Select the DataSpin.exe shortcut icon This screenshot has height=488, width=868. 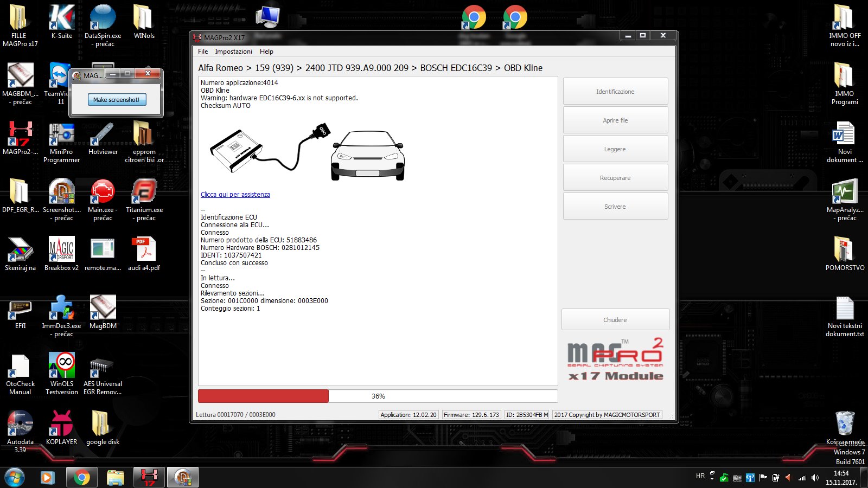103,26
